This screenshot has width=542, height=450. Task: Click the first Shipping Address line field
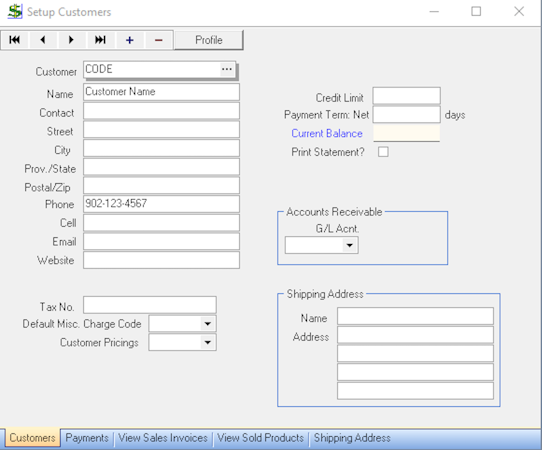(x=415, y=335)
